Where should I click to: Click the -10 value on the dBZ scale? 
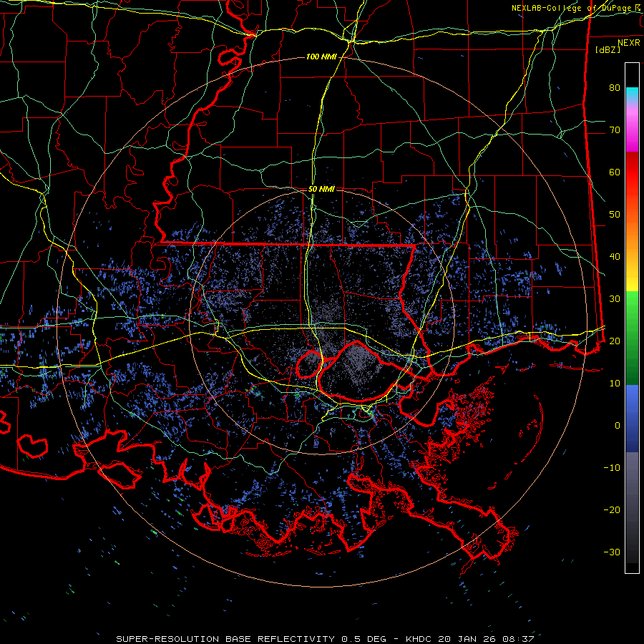tap(612, 468)
